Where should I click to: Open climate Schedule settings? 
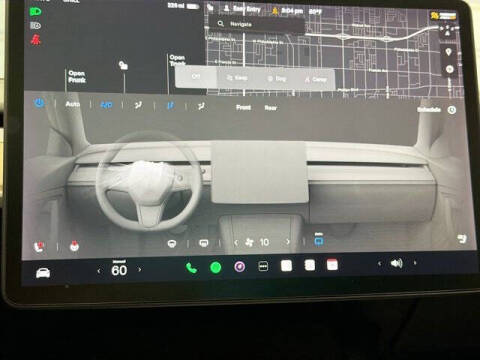point(436,110)
